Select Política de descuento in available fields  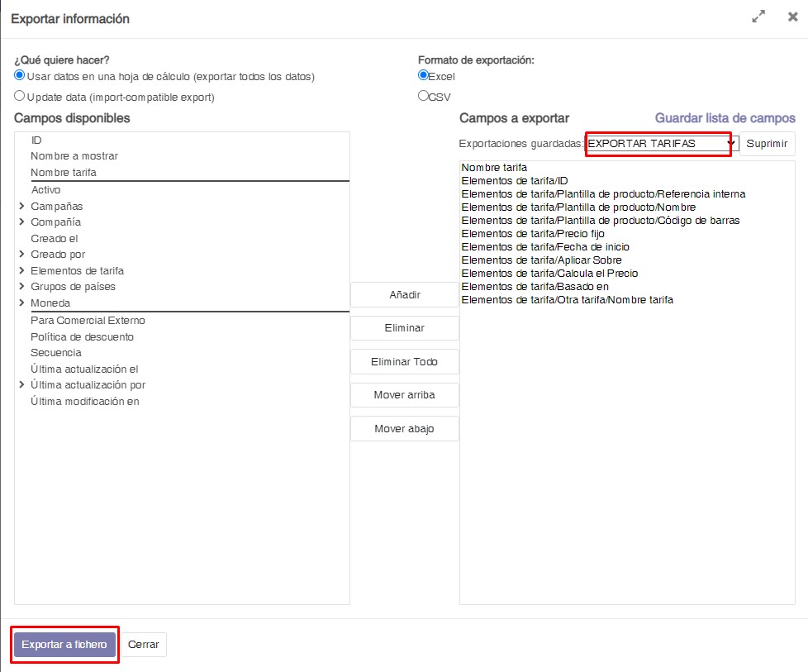click(82, 336)
